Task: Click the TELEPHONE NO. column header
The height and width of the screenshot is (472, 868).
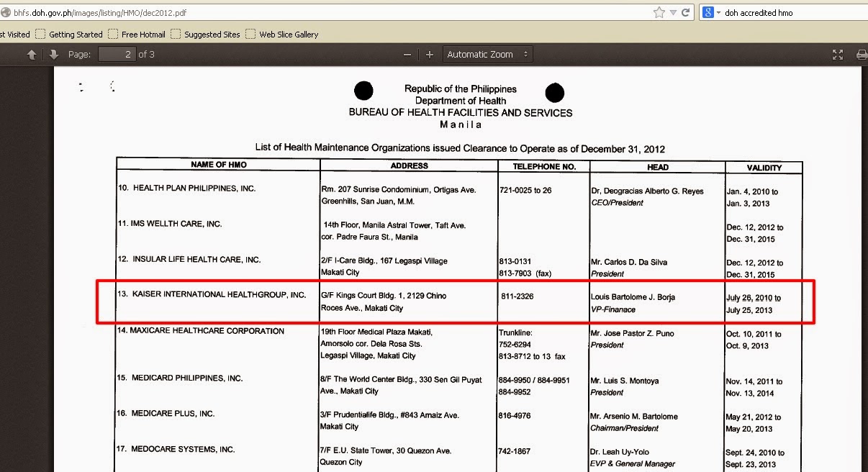Action: (544, 165)
